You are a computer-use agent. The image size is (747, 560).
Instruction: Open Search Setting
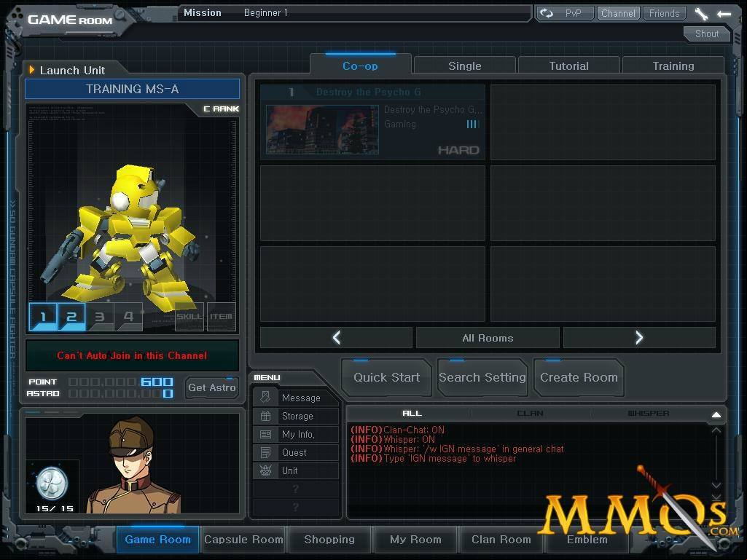point(482,378)
